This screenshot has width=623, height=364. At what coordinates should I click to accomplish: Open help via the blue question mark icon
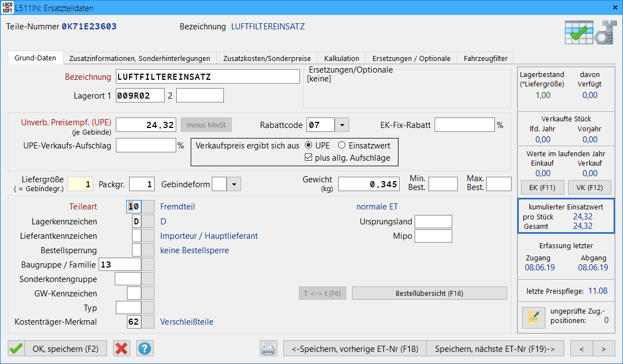(x=145, y=348)
